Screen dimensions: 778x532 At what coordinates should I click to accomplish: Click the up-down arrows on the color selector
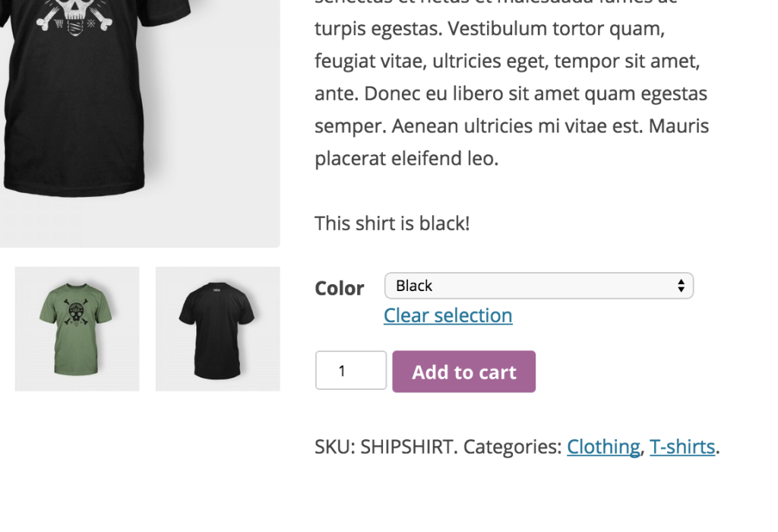682,286
